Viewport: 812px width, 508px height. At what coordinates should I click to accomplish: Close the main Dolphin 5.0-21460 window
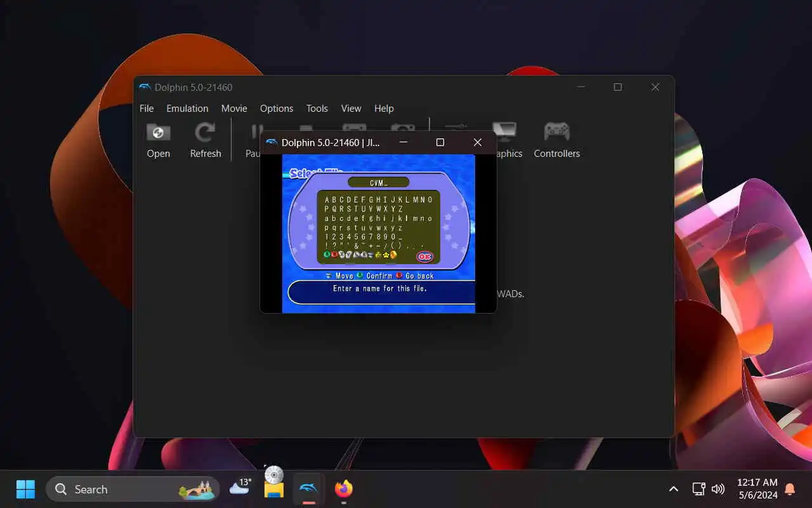pyautogui.click(x=655, y=87)
